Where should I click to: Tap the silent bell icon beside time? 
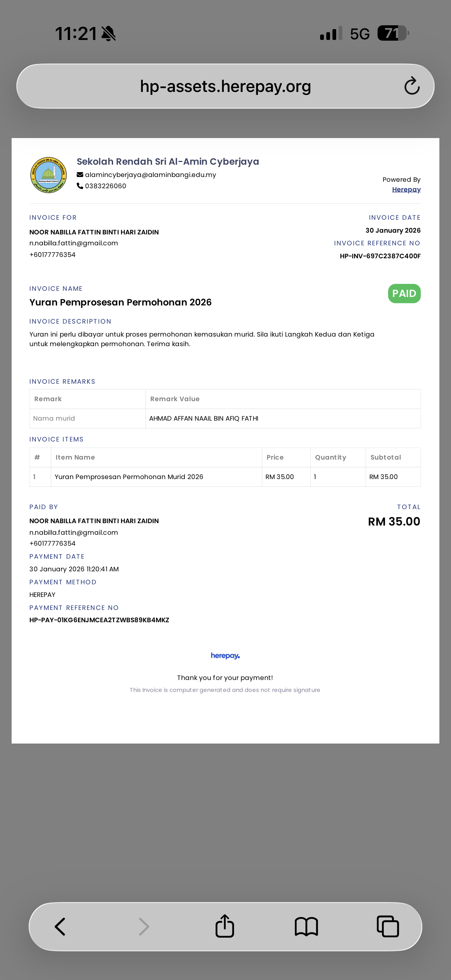(x=108, y=33)
